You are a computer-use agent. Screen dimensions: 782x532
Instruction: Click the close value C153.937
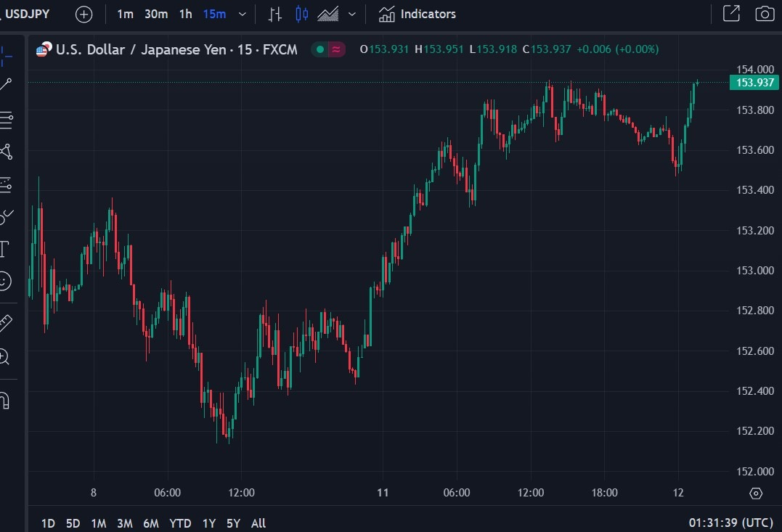click(547, 49)
